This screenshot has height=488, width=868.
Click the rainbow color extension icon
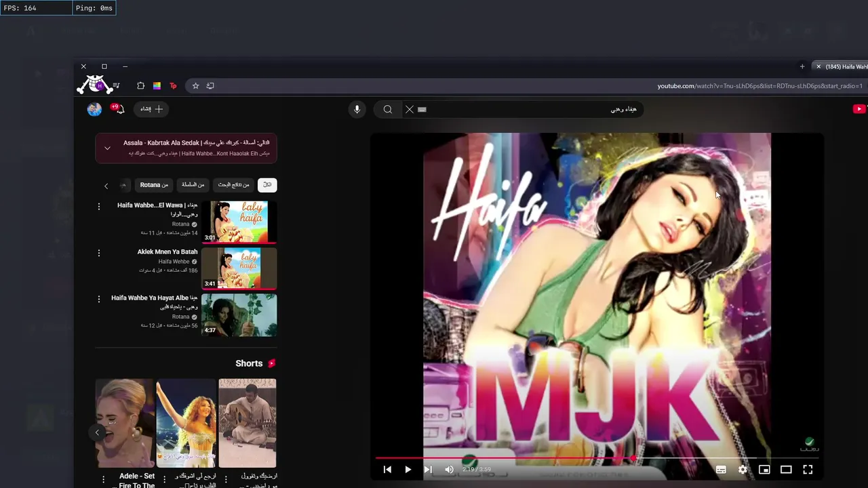pos(157,86)
